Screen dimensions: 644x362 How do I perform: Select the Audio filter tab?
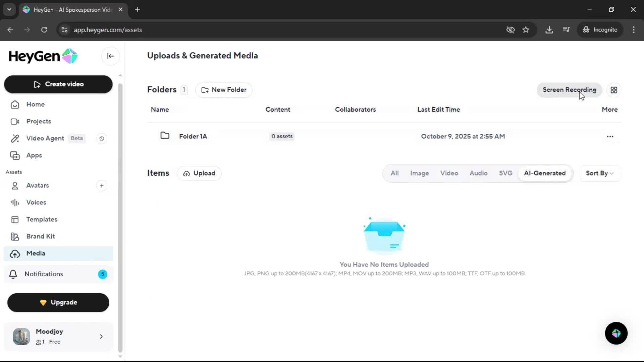(478, 173)
